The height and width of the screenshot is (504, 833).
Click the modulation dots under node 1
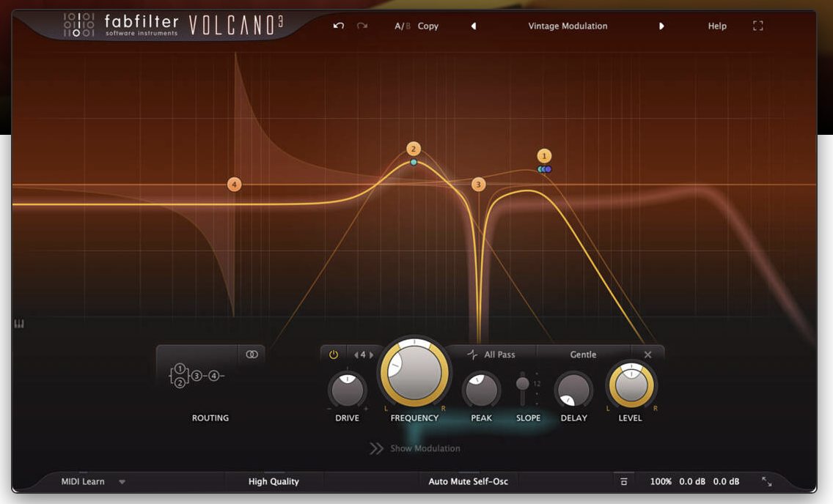tap(545, 169)
